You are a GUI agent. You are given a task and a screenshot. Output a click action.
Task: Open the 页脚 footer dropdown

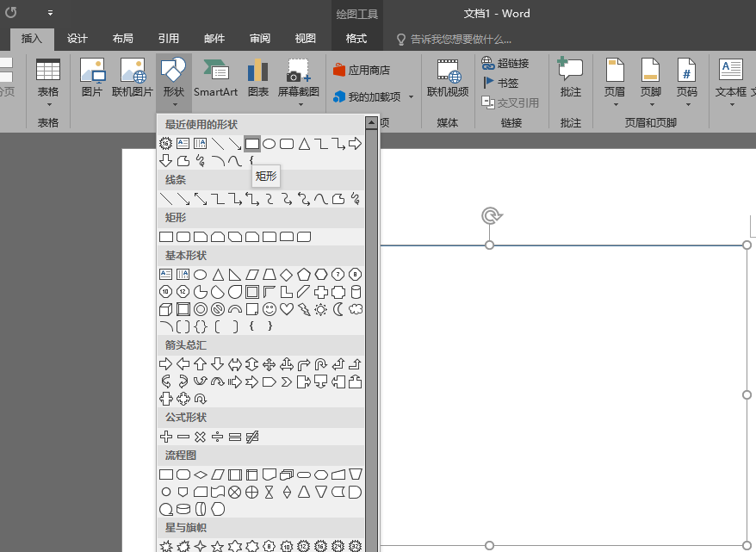pos(651,83)
